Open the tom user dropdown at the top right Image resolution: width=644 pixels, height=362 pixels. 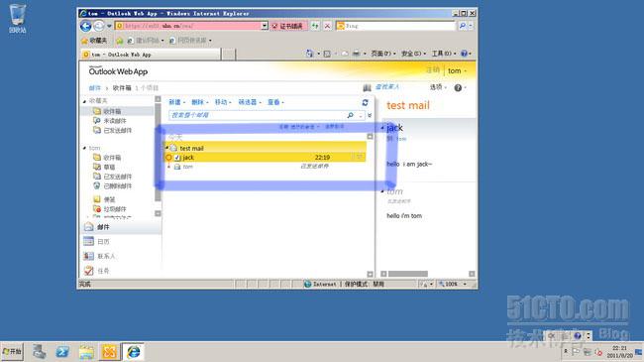click(x=457, y=70)
